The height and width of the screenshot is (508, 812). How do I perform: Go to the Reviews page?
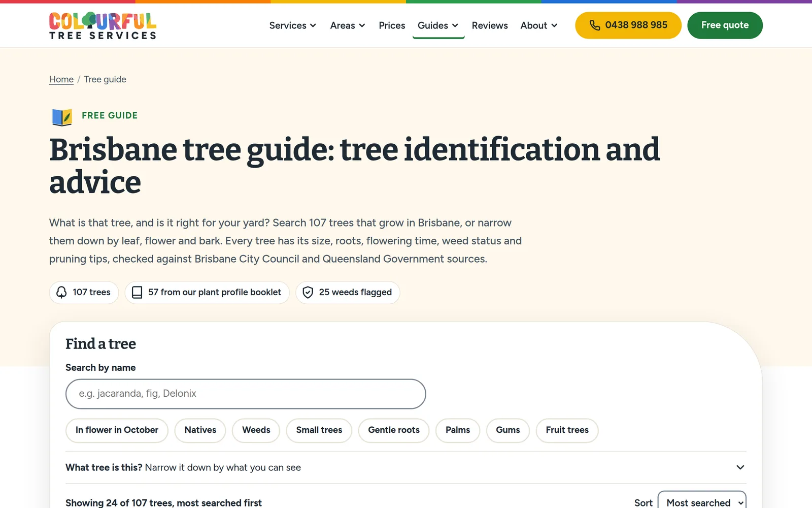tap(490, 25)
